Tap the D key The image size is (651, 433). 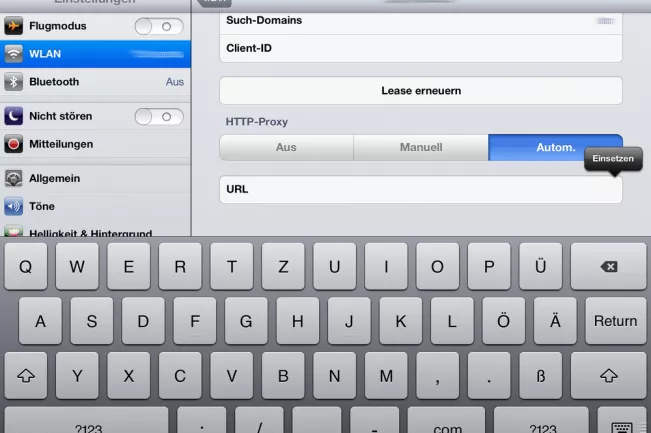tap(143, 321)
